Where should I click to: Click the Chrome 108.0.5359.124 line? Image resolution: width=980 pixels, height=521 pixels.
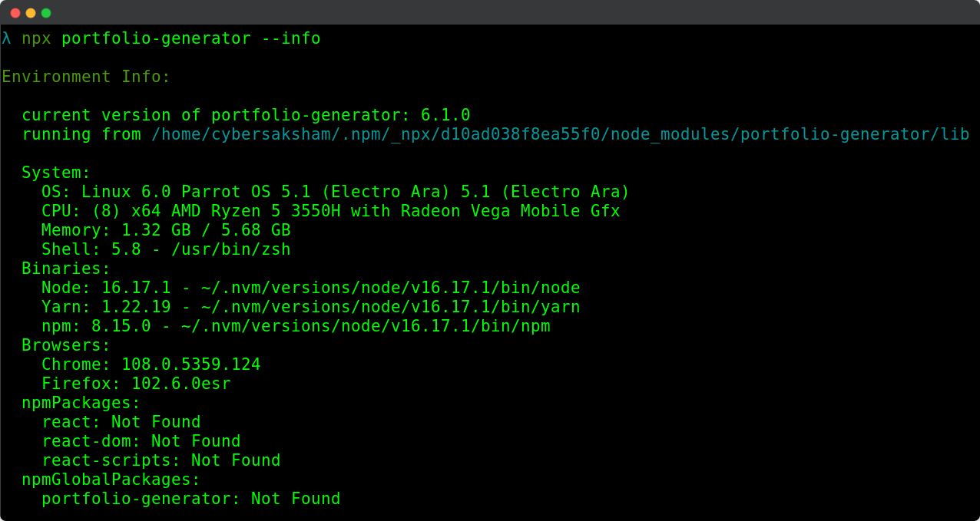(x=151, y=364)
